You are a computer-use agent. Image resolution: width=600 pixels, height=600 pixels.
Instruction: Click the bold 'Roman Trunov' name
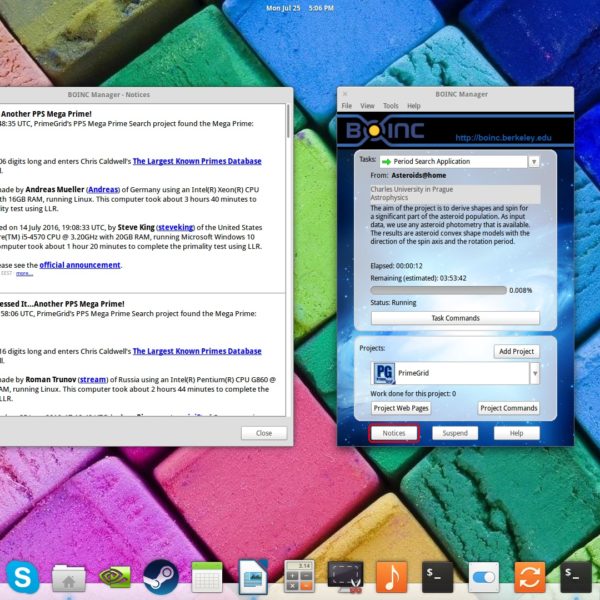click(x=51, y=380)
